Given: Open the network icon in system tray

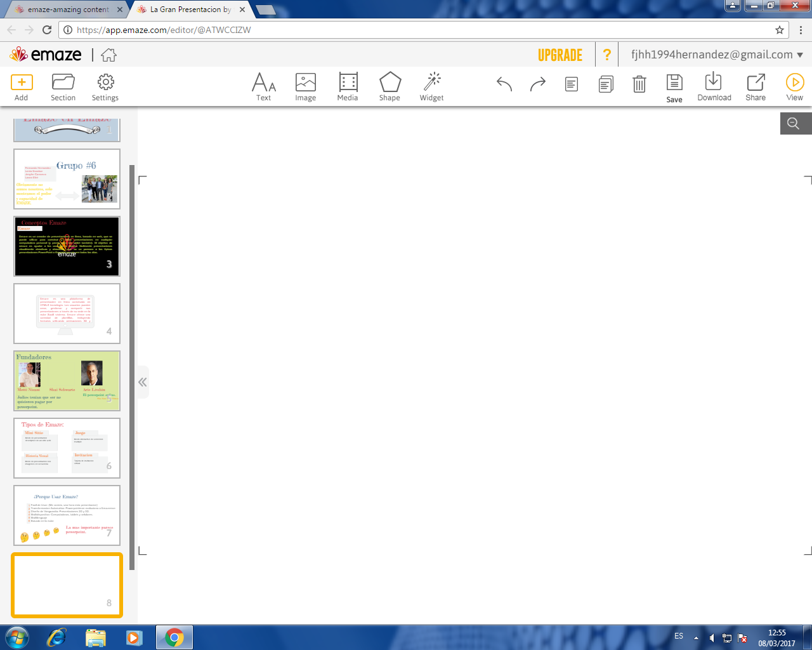Looking at the screenshot, I should click(727, 637).
